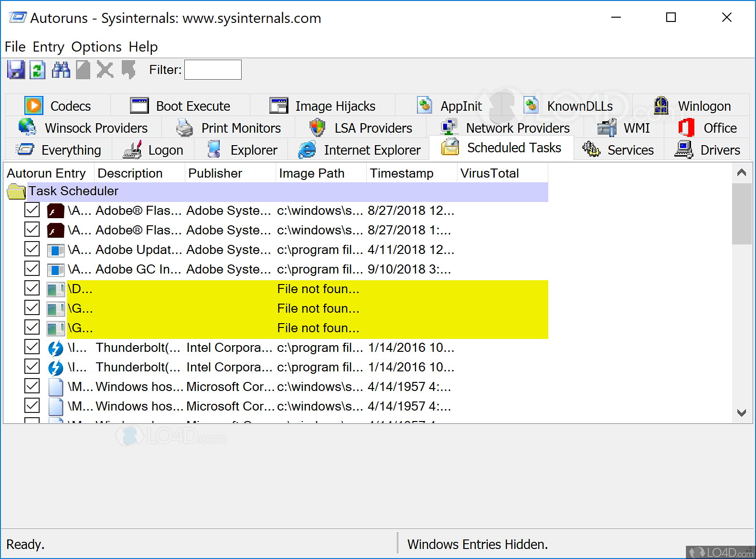This screenshot has height=559, width=756.
Task: Click the Save floppy disk toolbar icon
Action: pos(16,70)
